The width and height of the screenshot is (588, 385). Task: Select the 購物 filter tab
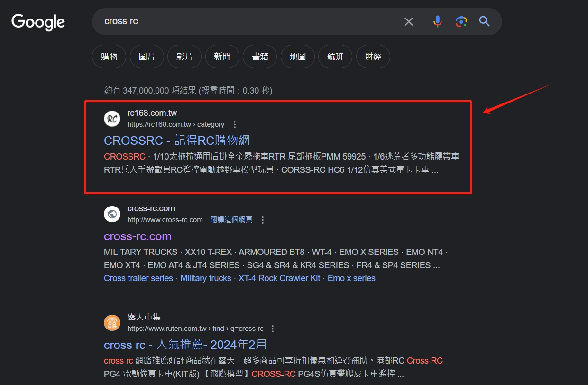[109, 56]
